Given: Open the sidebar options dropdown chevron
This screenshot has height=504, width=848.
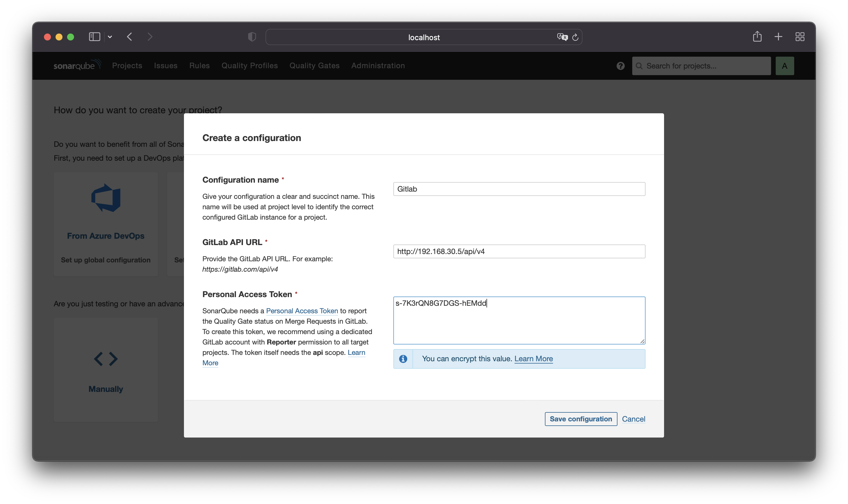Looking at the screenshot, I should 110,37.
